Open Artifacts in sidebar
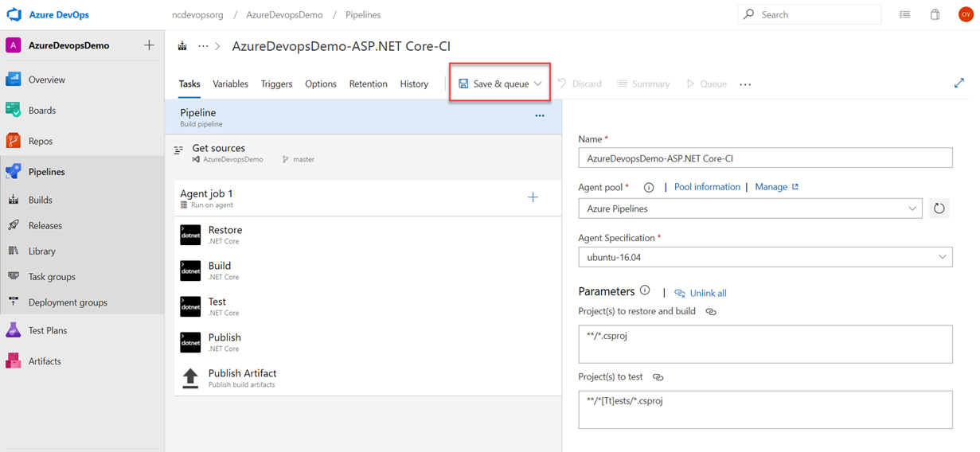Screen dimensions: 980x452 45,360
